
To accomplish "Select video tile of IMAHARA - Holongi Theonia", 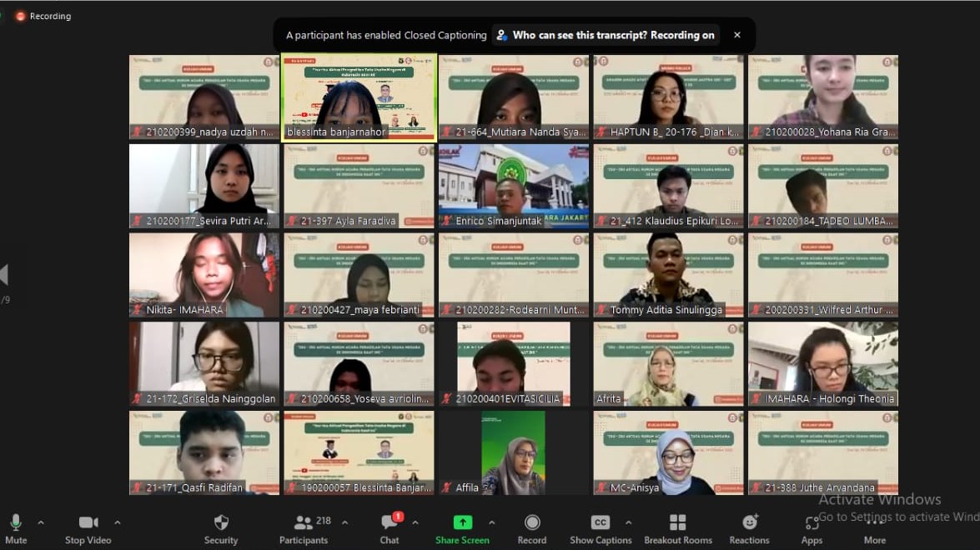I will point(823,364).
